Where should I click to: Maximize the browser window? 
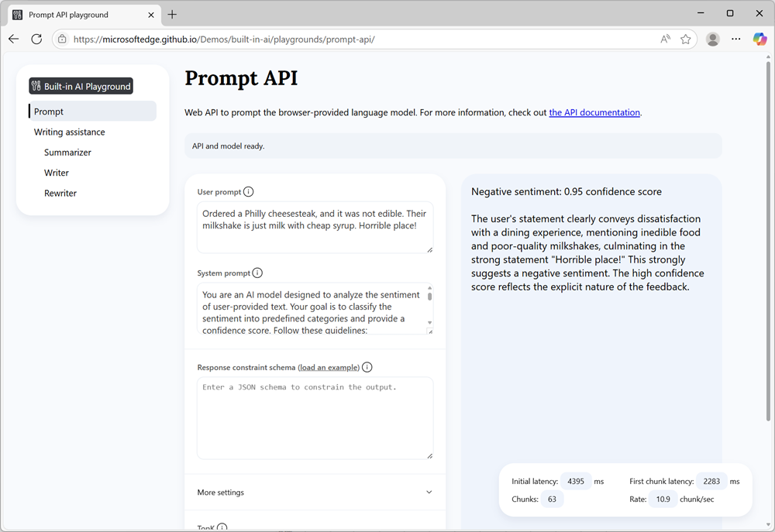pyautogui.click(x=730, y=13)
